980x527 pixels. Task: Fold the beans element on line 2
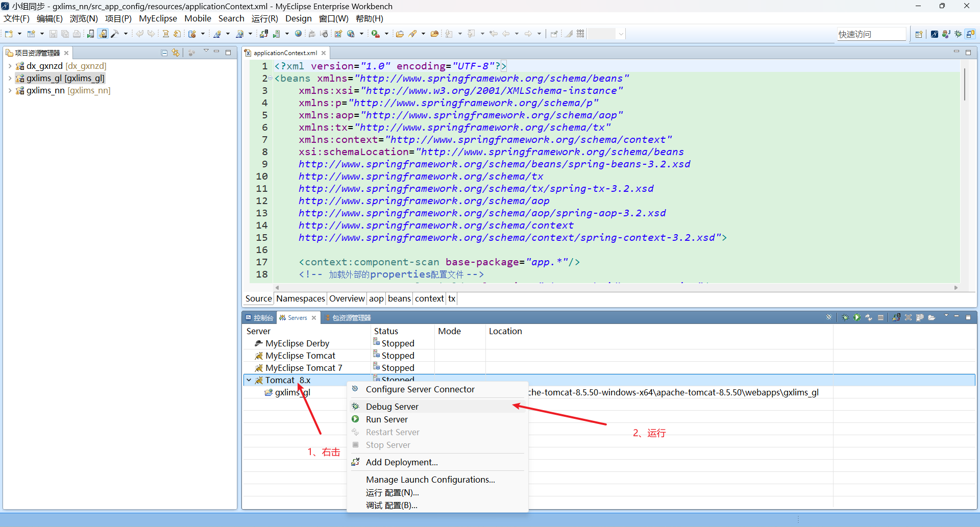[271, 78]
